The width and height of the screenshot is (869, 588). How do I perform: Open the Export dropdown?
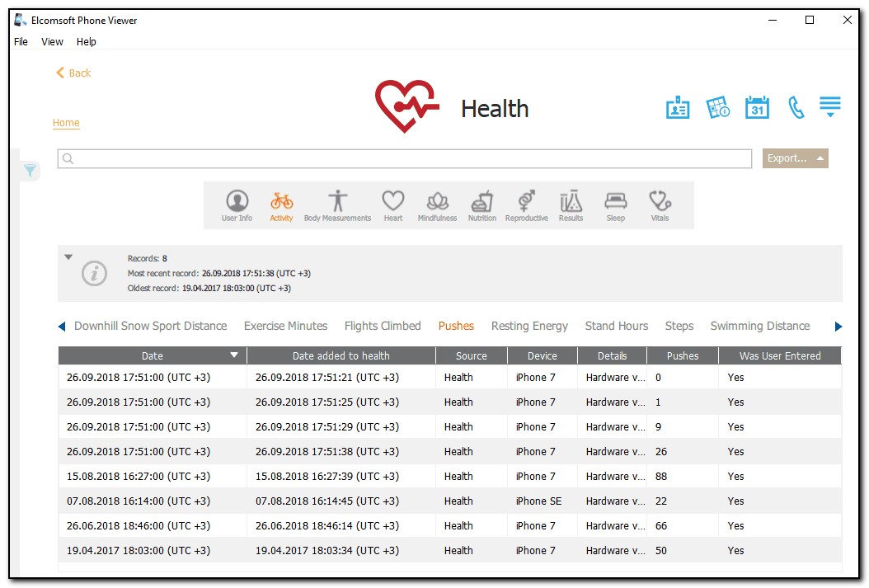pyautogui.click(x=795, y=158)
